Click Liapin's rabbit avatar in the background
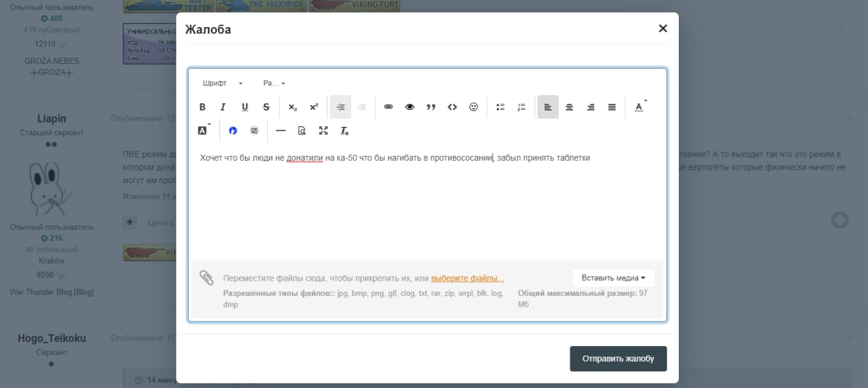Screen dimensions: 868x388 pyautogui.click(x=52, y=188)
